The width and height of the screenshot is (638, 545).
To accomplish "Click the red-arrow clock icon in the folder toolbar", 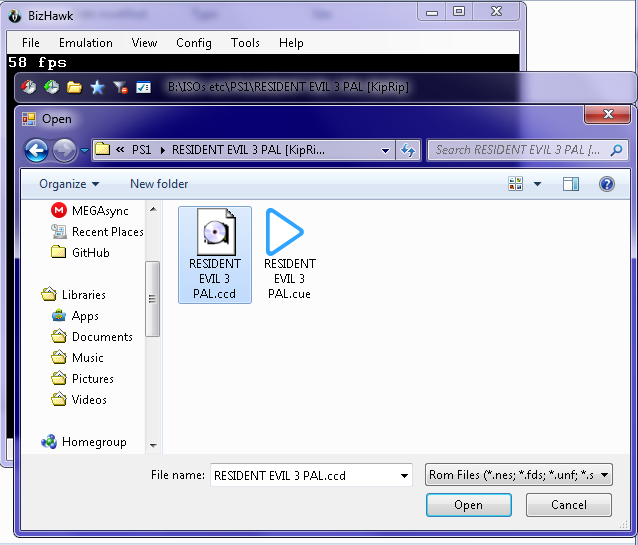I will click(x=28, y=87).
